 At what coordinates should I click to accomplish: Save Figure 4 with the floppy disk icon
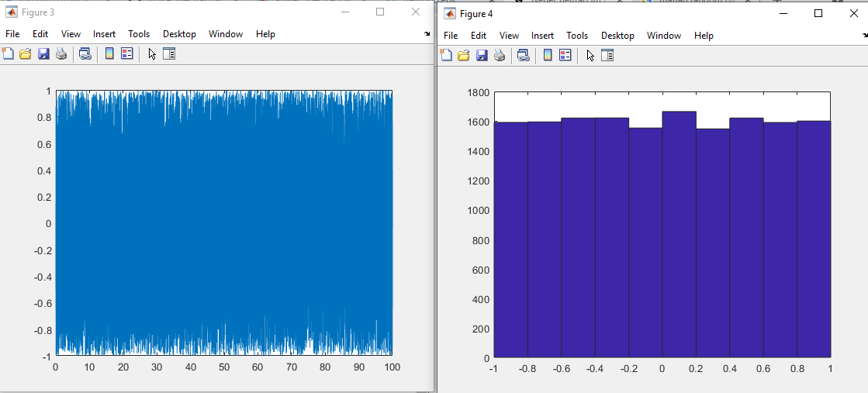[482, 55]
